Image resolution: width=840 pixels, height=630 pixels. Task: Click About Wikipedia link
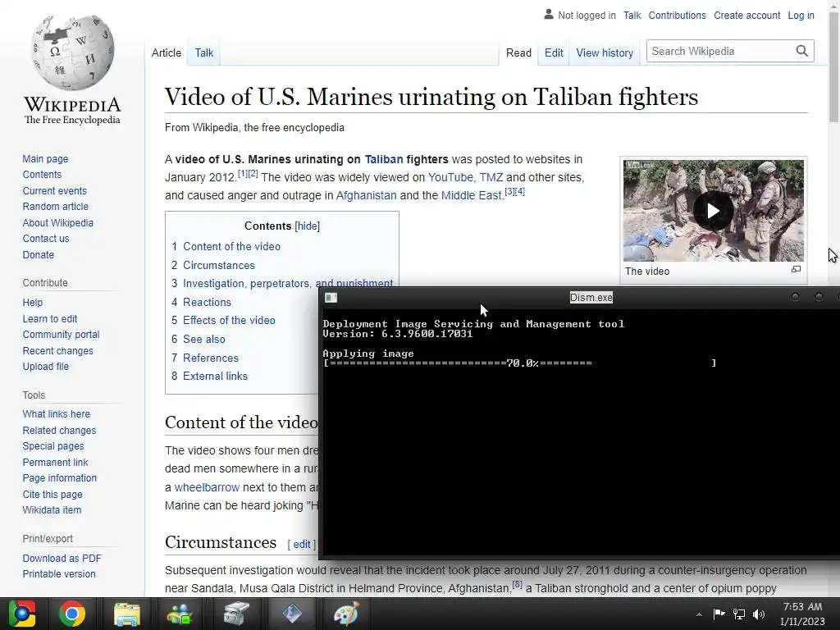[x=58, y=222]
